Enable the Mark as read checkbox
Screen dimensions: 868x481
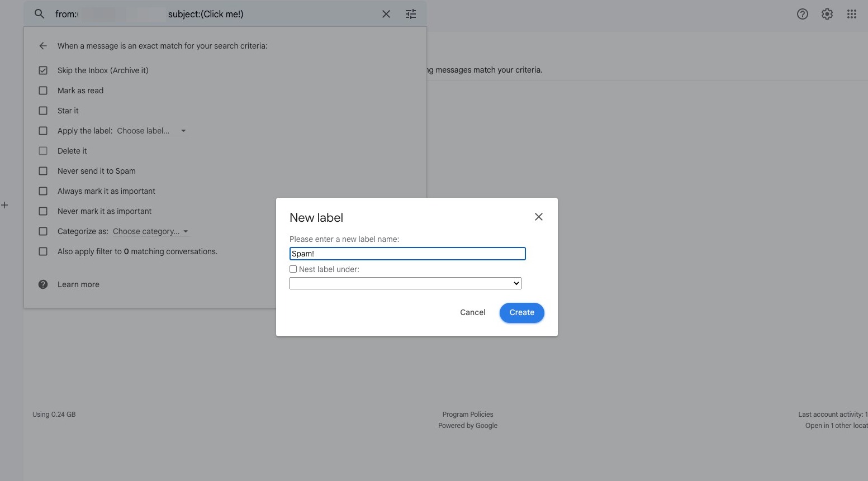click(x=43, y=91)
